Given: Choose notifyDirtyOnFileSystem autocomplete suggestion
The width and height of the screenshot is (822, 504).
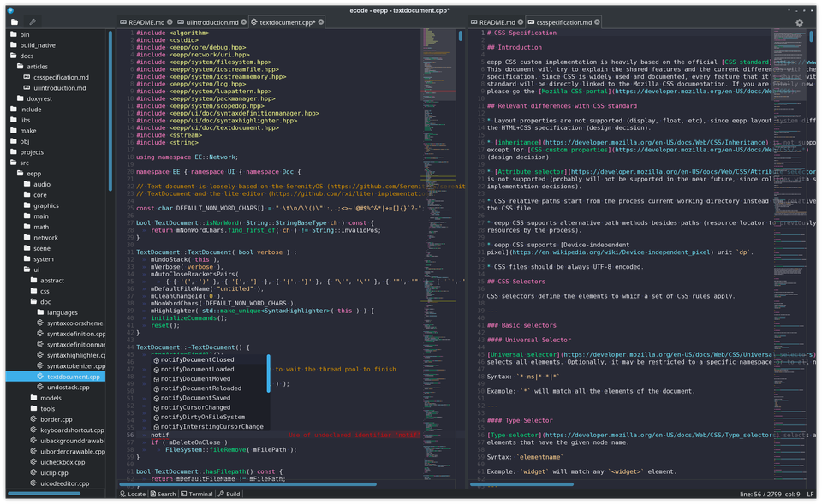Looking at the screenshot, I should (209, 417).
